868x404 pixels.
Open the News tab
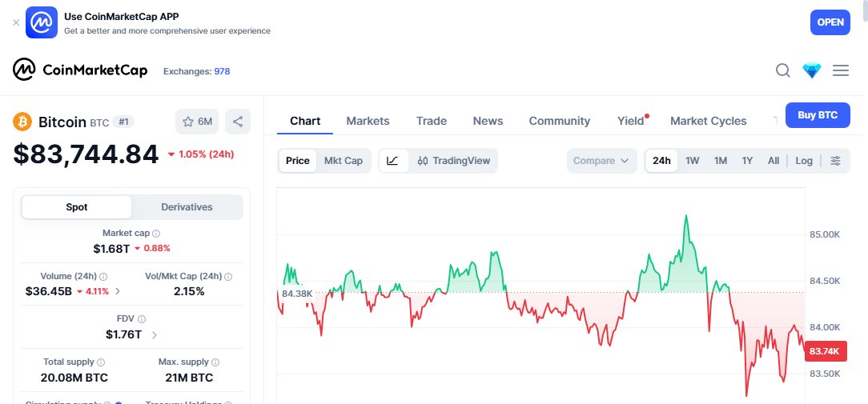[x=488, y=121]
